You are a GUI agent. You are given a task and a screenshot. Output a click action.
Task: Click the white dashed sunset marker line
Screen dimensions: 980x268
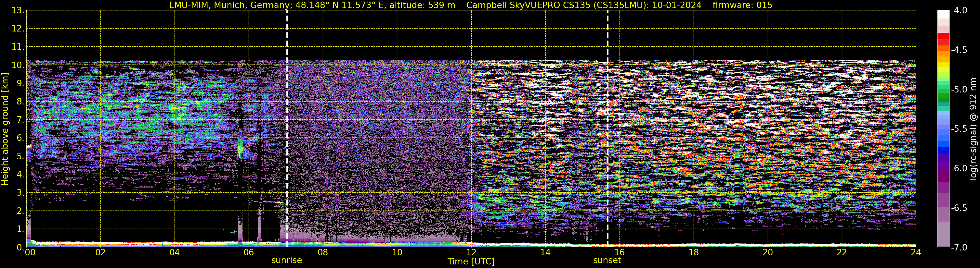(x=608, y=128)
